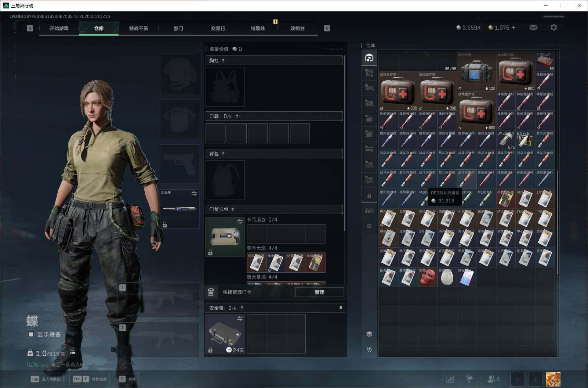Open the locked stash expansion slot

[369, 195]
